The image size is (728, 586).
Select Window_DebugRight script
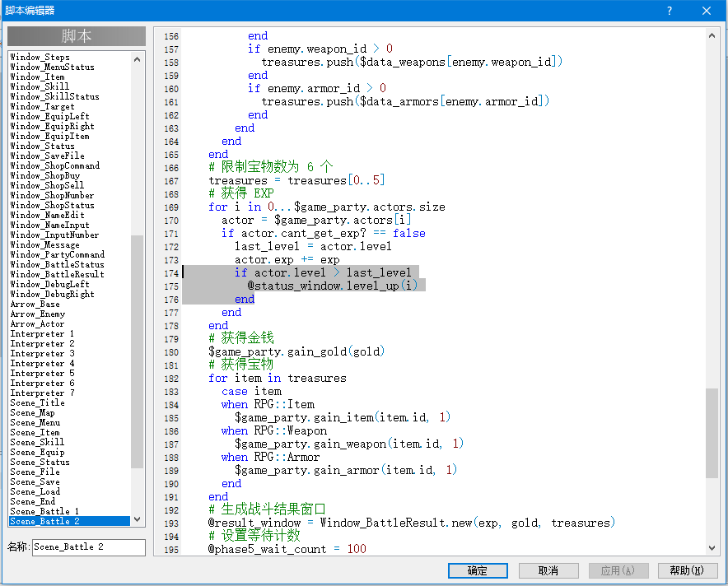pyautogui.click(x=52, y=294)
